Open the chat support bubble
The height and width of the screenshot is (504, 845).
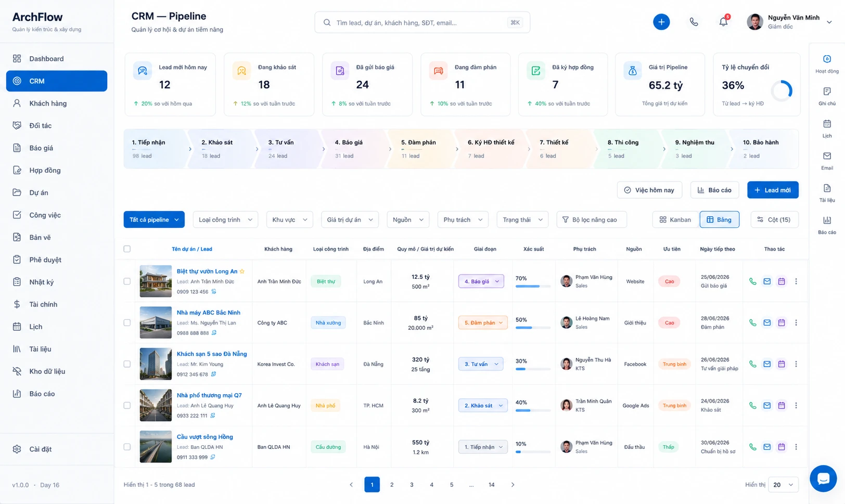(823, 479)
